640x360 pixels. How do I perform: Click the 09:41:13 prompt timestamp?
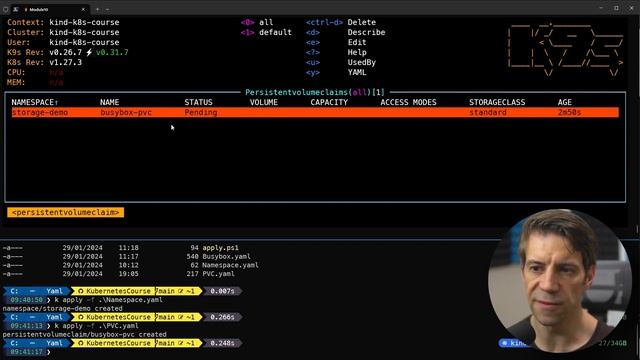click(27, 326)
